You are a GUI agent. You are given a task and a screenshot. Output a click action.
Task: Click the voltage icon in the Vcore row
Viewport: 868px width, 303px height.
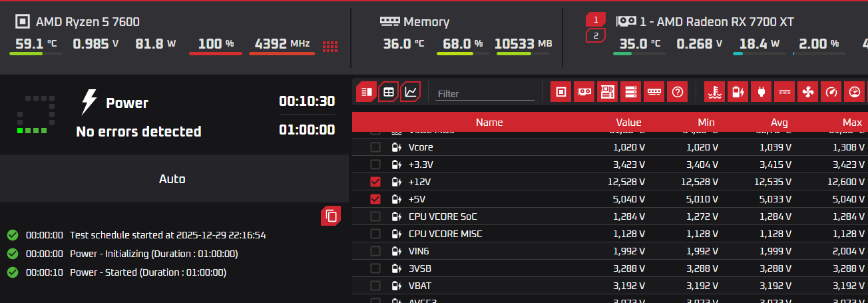(x=397, y=147)
